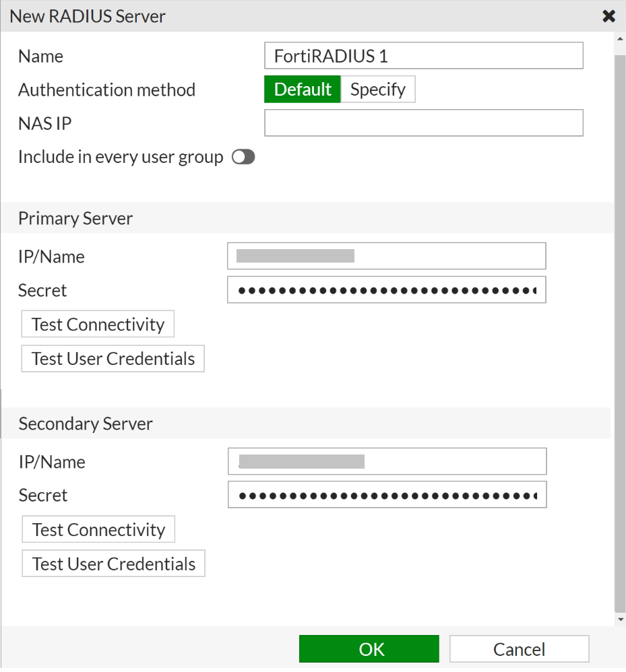Click the scroll up arrow
The width and height of the screenshot is (626, 672).
[x=620, y=38]
